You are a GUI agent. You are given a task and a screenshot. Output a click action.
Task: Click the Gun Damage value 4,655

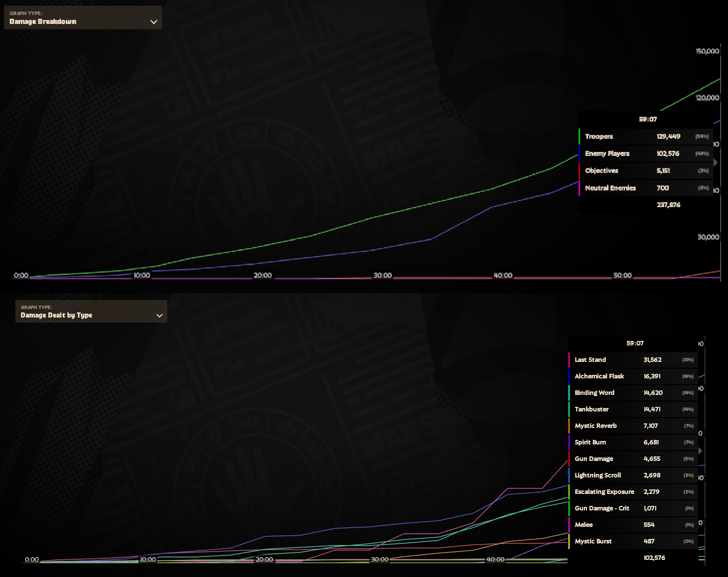652,459
